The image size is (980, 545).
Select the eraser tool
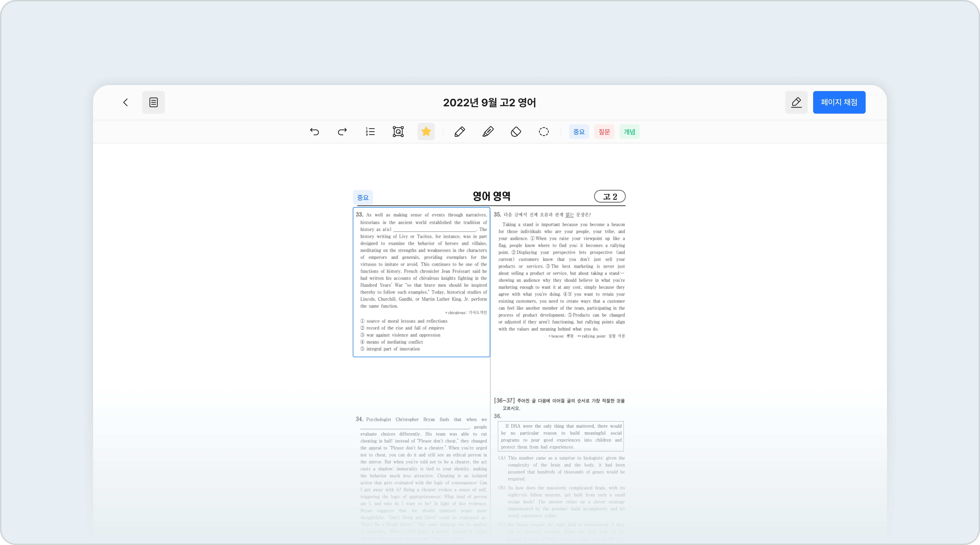tap(516, 132)
